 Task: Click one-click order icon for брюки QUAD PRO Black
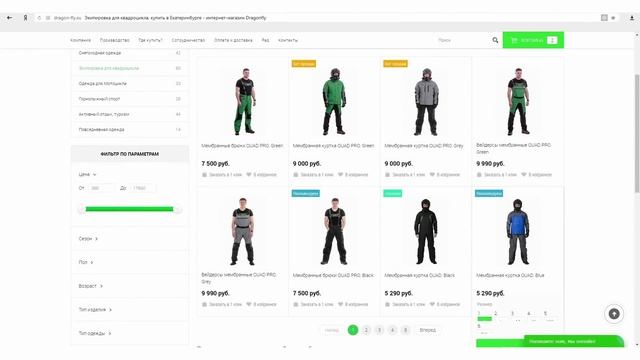click(x=296, y=304)
